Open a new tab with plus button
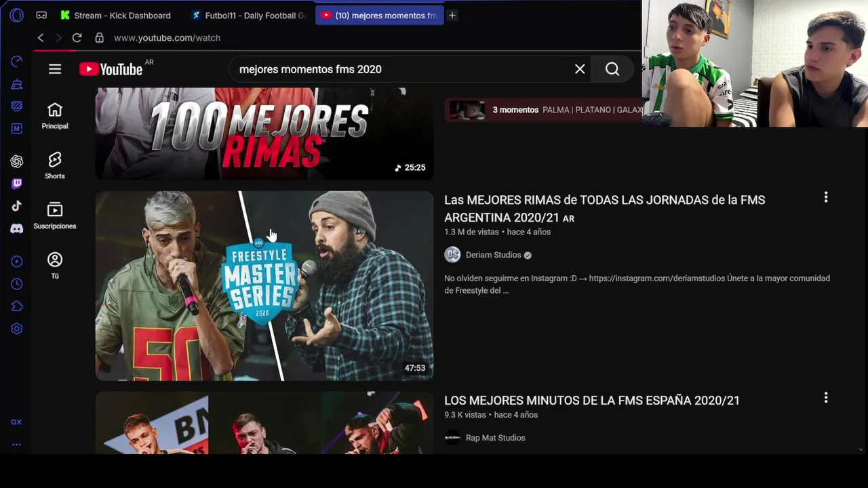Screen dimensions: 868x488 point(452,15)
